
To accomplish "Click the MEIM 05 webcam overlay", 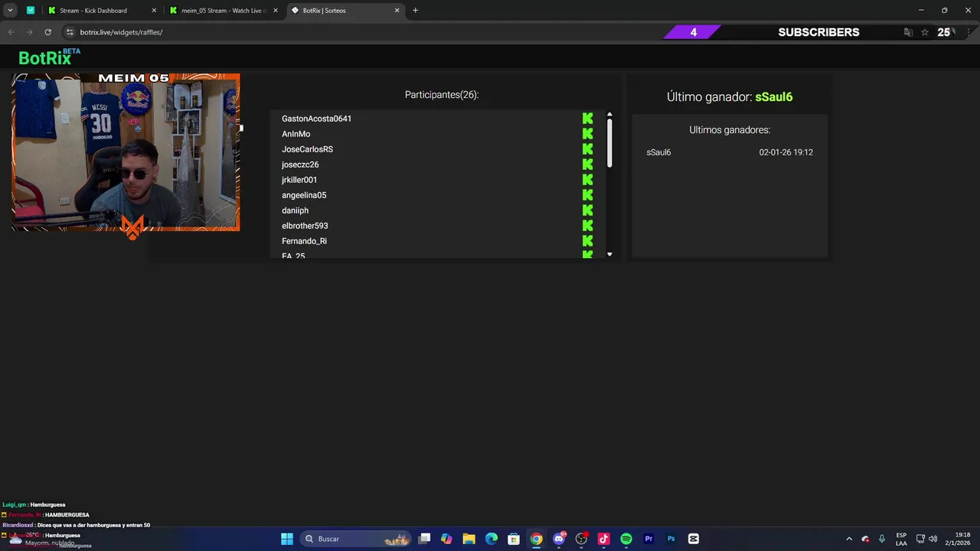I will point(126,152).
